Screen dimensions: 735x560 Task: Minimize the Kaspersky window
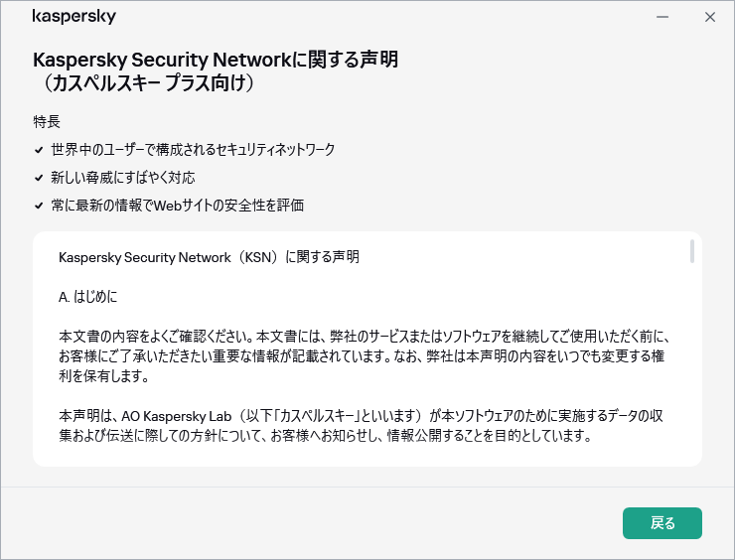(662, 17)
